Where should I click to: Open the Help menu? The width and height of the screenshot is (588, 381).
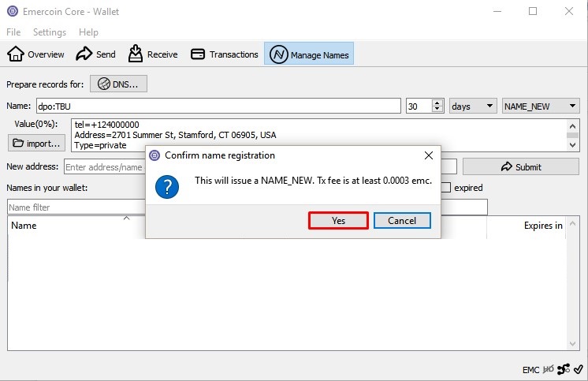pos(88,32)
